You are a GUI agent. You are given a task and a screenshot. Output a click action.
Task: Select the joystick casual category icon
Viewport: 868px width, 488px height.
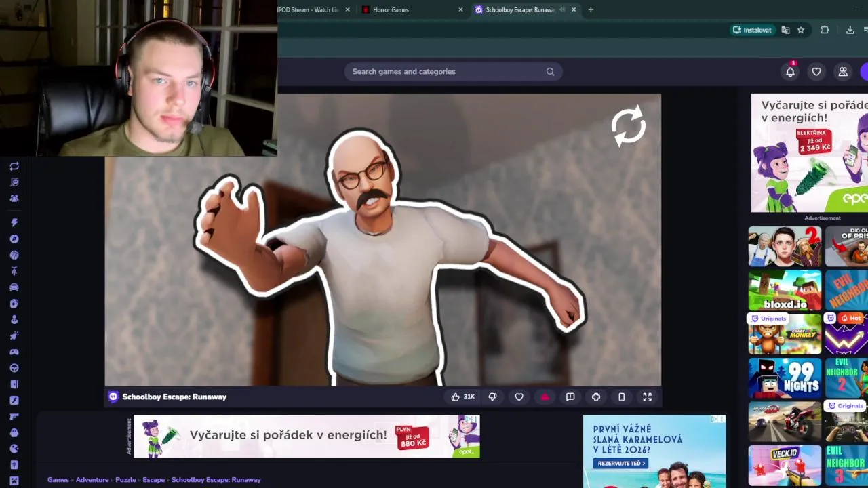point(14,319)
